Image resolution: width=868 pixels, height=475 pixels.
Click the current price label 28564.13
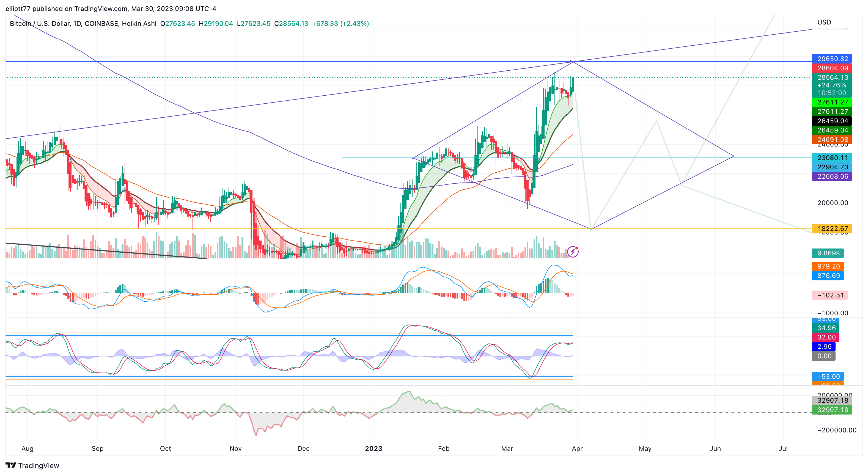point(832,78)
